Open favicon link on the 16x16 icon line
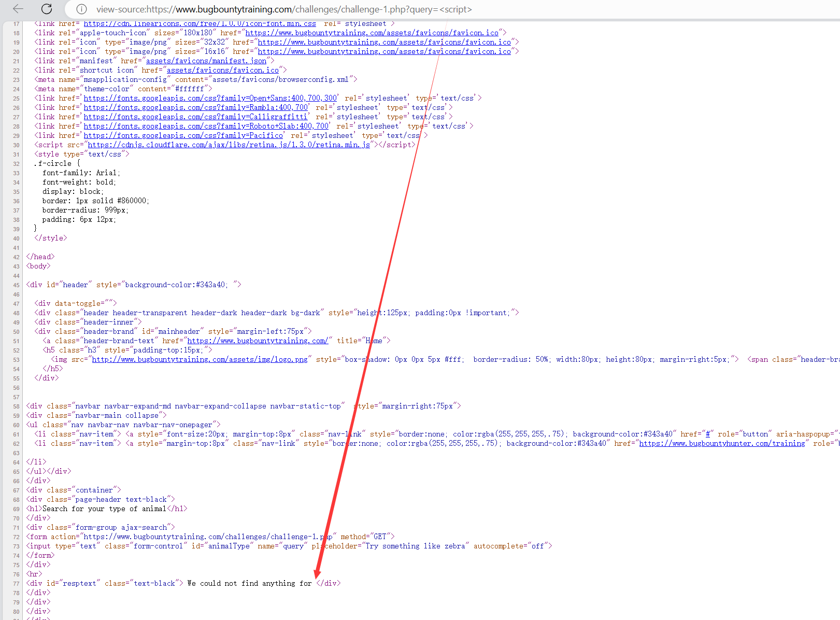This screenshot has height=620, width=840. (x=384, y=51)
